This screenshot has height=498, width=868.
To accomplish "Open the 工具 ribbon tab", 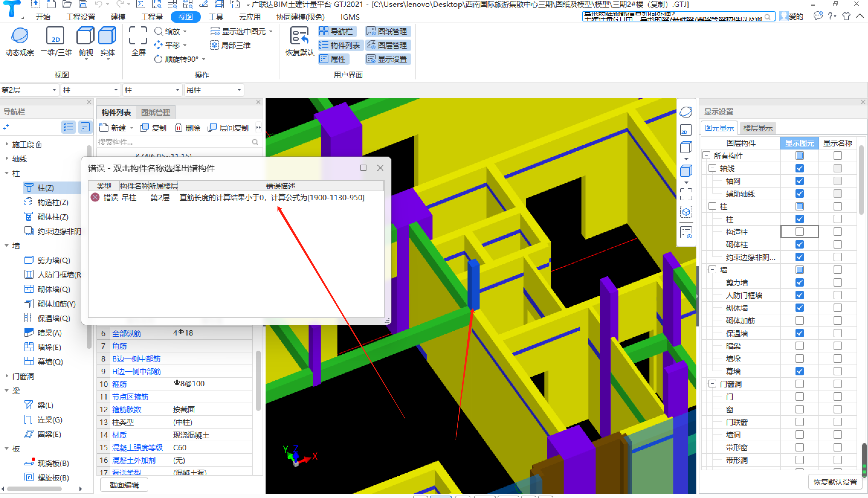I will (x=216, y=17).
